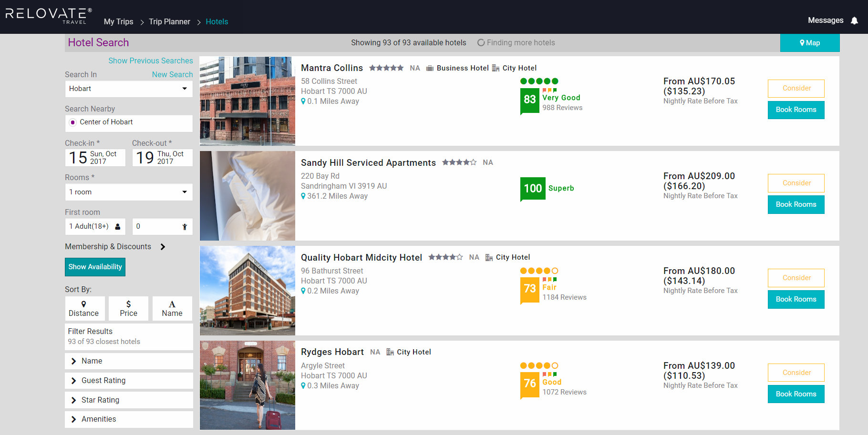The image size is (868, 435).
Task: Click Mantra Collins star rating
Action: coord(386,68)
